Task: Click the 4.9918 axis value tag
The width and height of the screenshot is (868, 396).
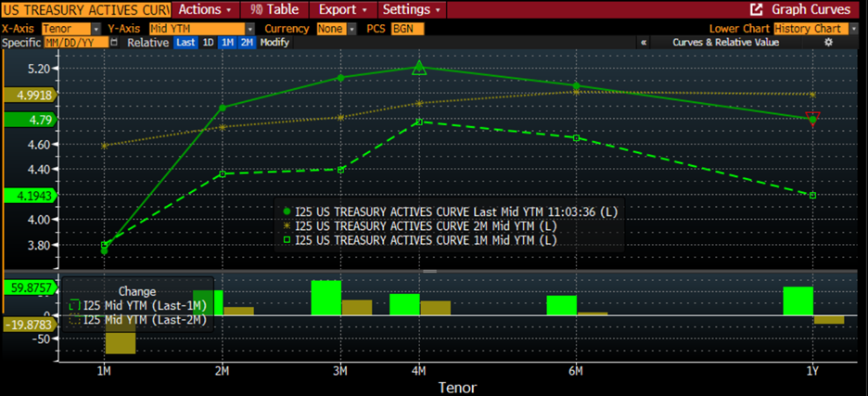Action: pyautogui.click(x=30, y=96)
